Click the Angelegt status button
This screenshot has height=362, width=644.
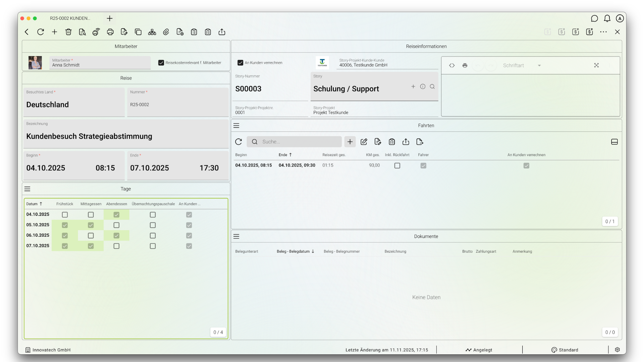point(479,350)
